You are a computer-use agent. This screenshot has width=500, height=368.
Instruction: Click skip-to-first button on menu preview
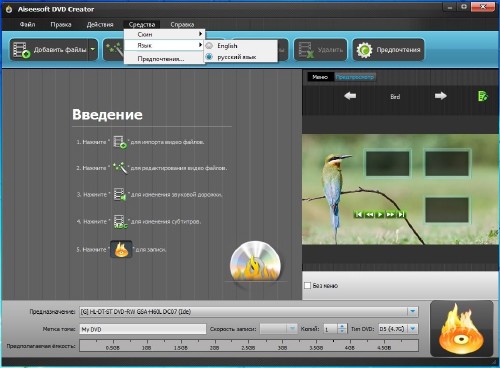pos(358,214)
